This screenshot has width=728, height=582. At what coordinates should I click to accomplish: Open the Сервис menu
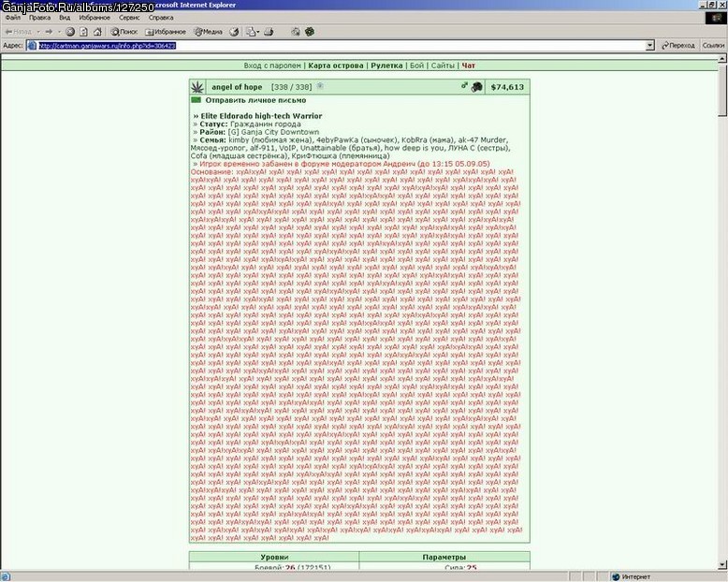pyautogui.click(x=129, y=18)
